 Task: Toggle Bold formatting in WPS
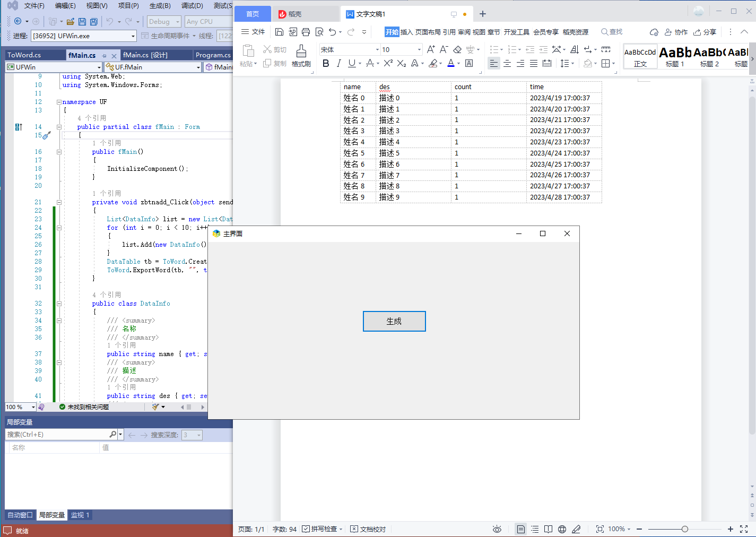[x=326, y=63]
